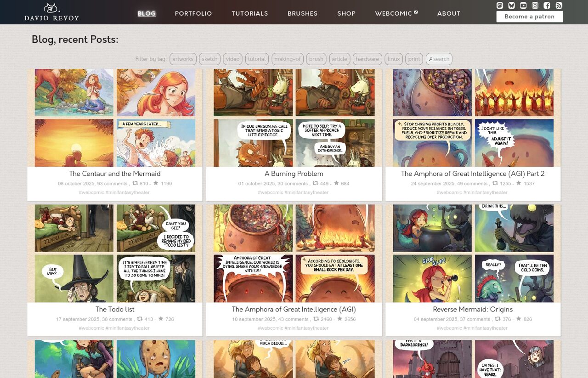The width and height of the screenshot is (588, 378).
Task: Open the Bluesky butterfly icon
Action: click(511, 6)
